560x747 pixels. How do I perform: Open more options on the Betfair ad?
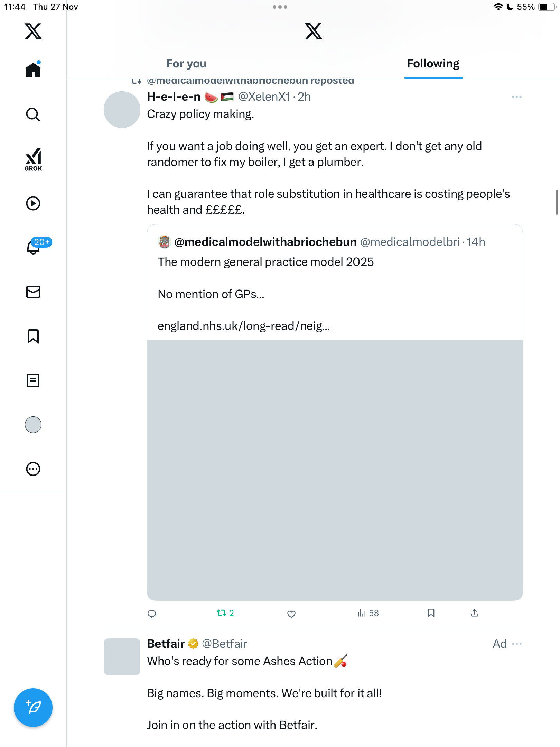pos(516,644)
